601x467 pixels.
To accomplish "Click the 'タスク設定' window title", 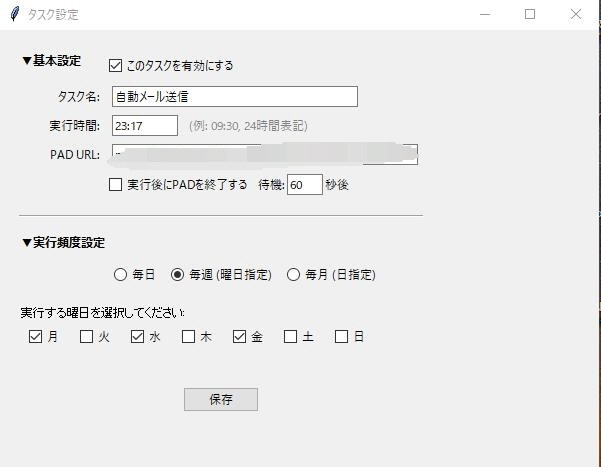I will [x=53, y=15].
